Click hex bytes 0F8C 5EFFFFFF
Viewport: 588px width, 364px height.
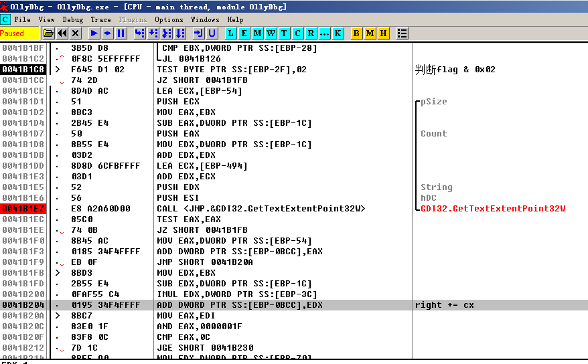click(x=106, y=59)
